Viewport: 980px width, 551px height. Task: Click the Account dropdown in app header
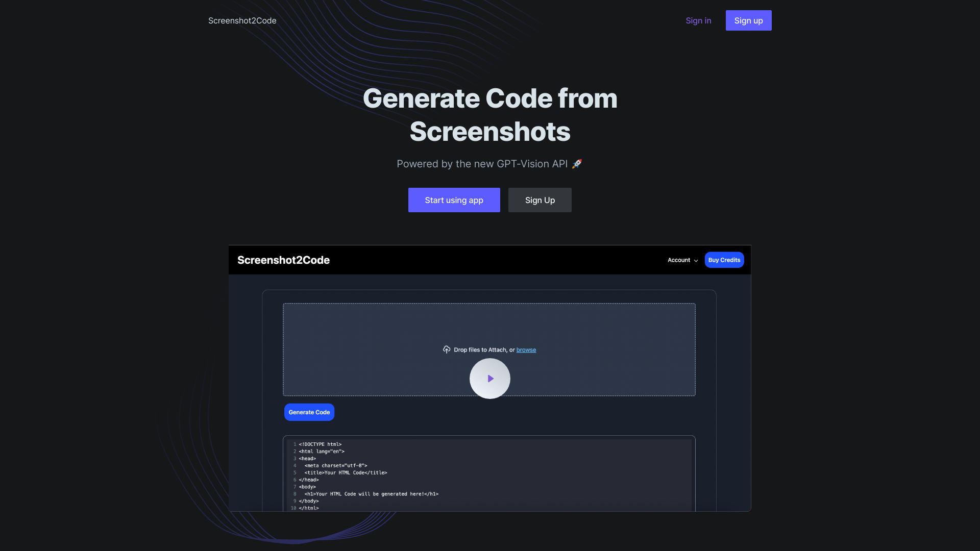[x=682, y=260]
